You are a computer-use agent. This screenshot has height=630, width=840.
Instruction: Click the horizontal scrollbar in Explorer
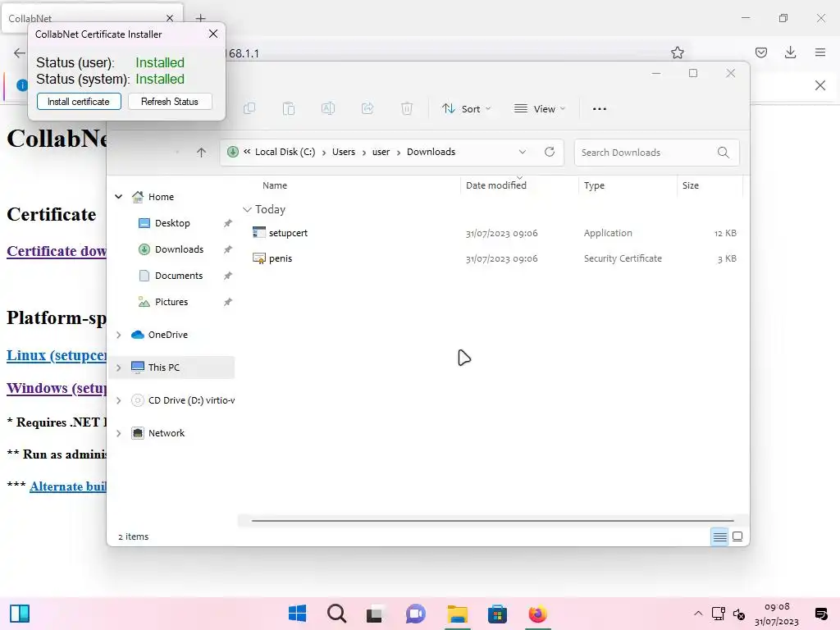[492, 520]
